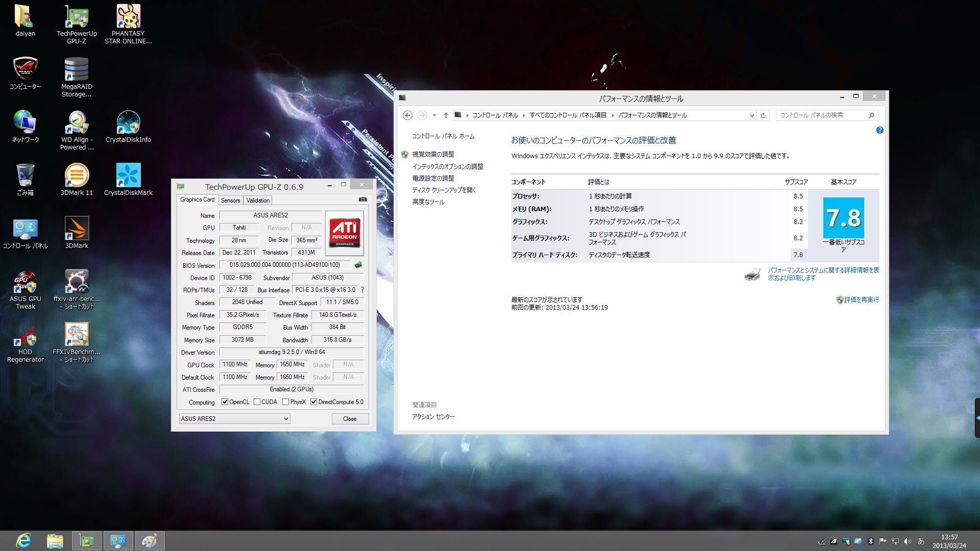Click the control panel help icon
The height and width of the screenshot is (551, 980).
[x=879, y=131]
